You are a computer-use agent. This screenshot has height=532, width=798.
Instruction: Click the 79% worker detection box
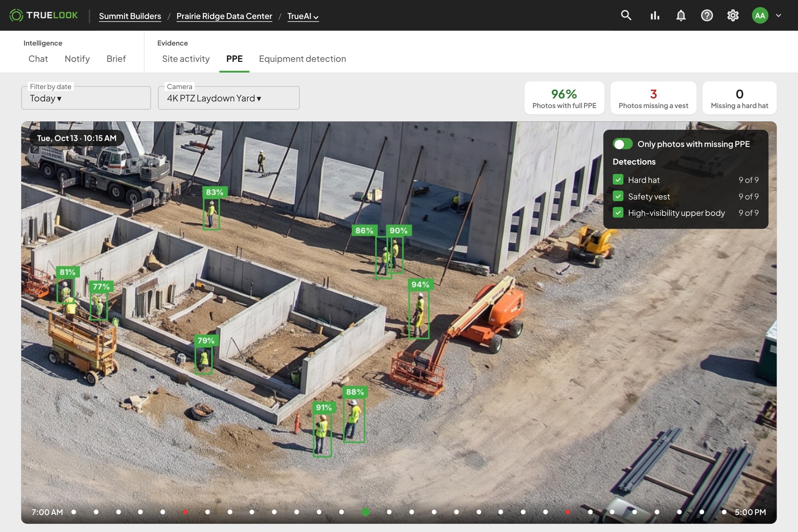(203, 360)
